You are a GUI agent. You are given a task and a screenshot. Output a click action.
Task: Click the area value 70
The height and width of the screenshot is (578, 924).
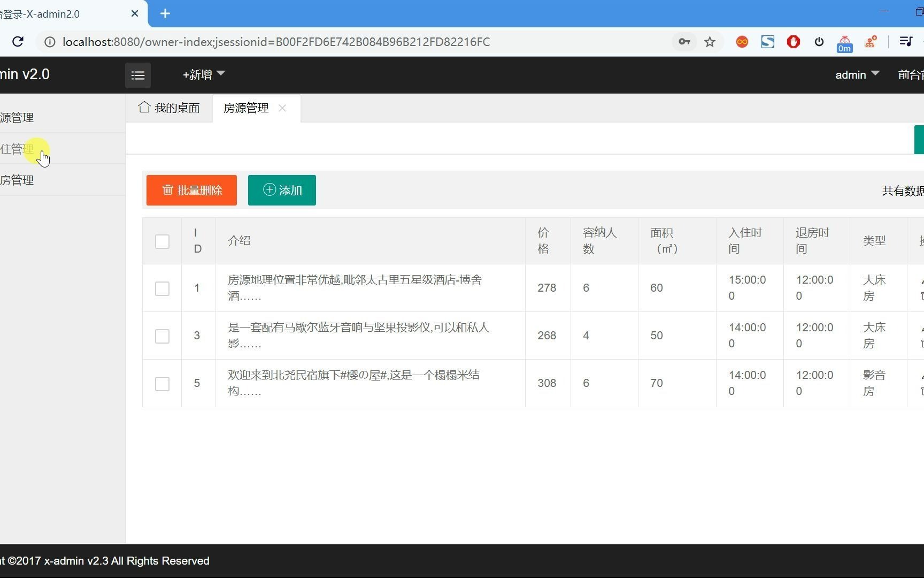[x=657, y=383]
